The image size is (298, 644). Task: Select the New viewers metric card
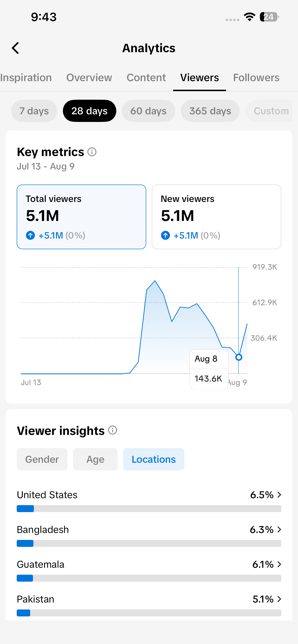pos(217,217)
